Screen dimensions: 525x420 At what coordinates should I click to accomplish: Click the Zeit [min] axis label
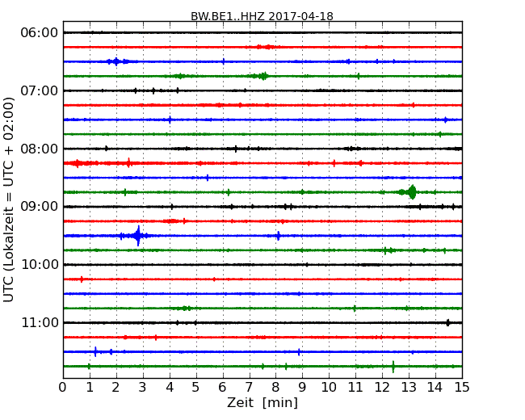(x=262, y=402)
